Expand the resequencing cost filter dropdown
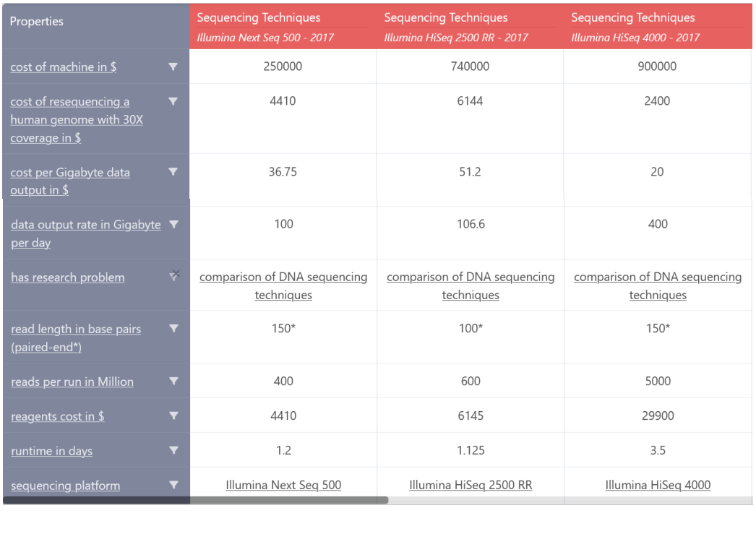Viewport: 756px width, 534px height. (x=173, y=101)
